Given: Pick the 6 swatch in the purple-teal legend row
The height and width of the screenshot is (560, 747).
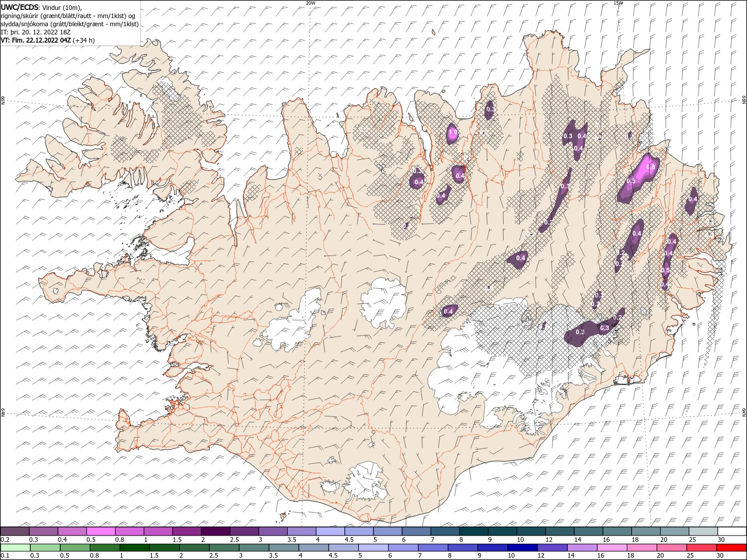Looking at the screenshot, I should pos(416,531).
